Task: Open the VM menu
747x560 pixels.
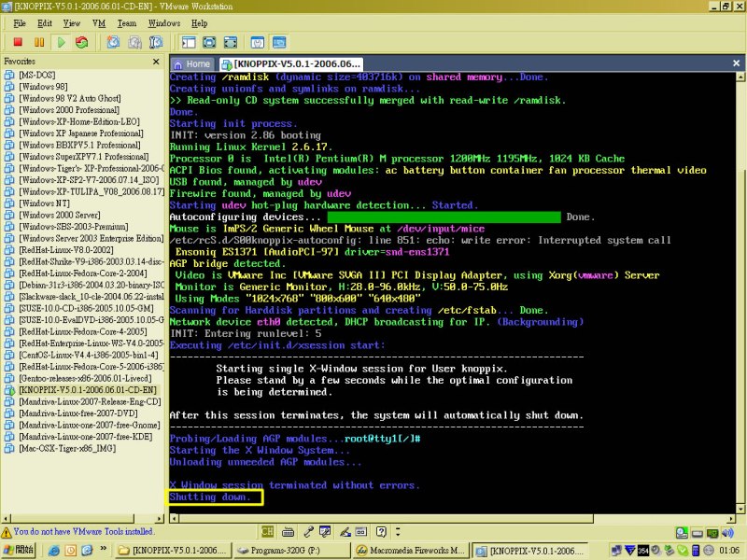Action: tap(99, 23)
